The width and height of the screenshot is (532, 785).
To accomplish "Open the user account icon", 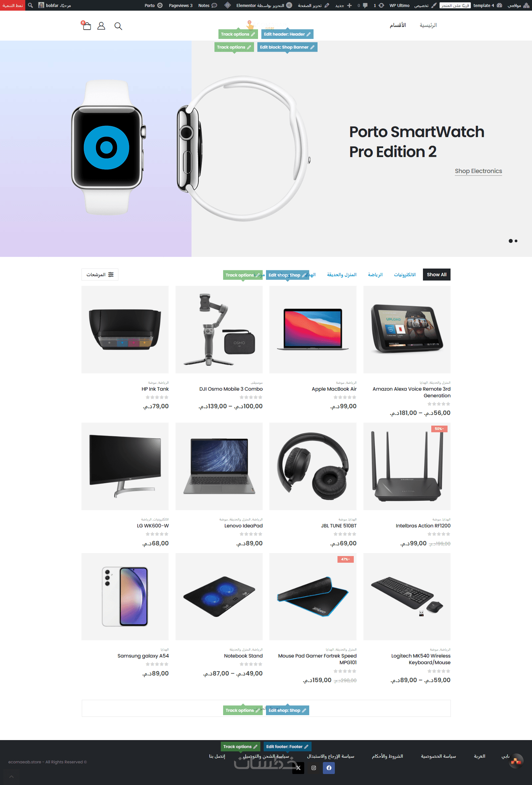I will coord(101,26).
